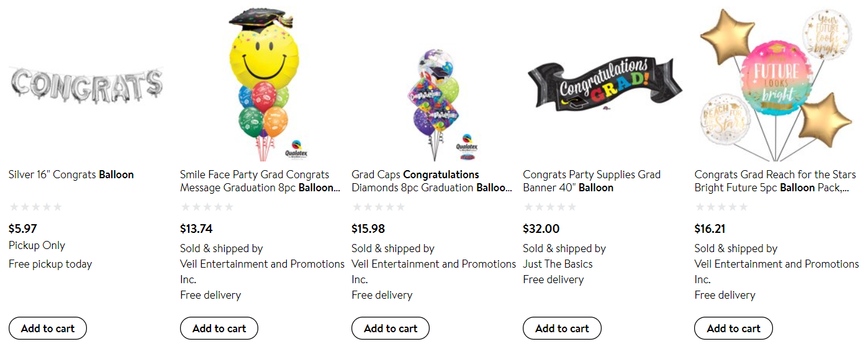View black Congratulations GRAD banner image

tap(605, 85)
